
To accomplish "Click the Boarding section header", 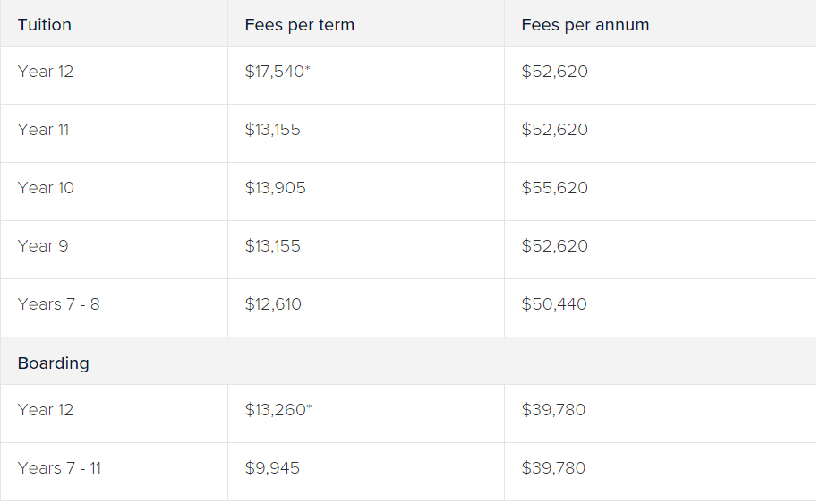I will click(x=54, y=363).
